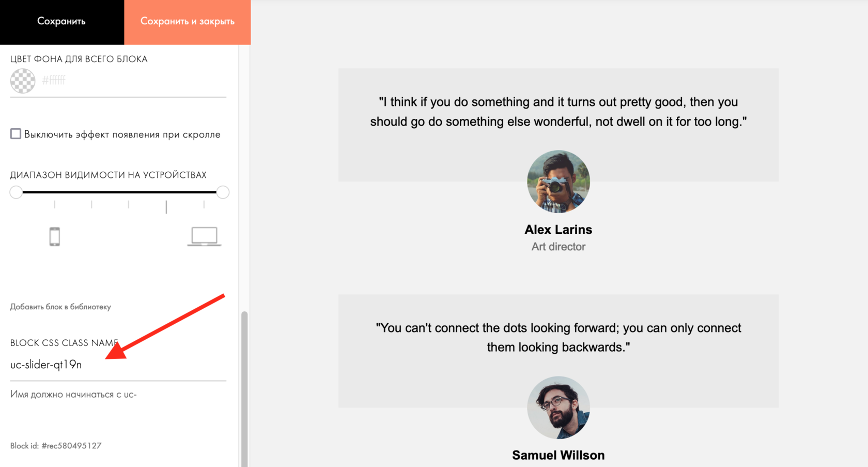Click the first testimonial quote text
The height and width of the screenshot is (467, 868).
tap(558, 112)
